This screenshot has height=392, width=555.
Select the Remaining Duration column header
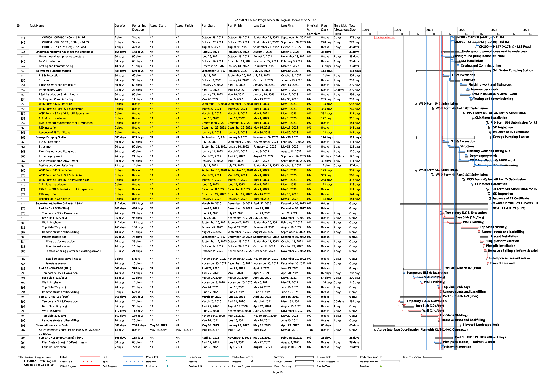pyautogui.click(x=139, y=27)
